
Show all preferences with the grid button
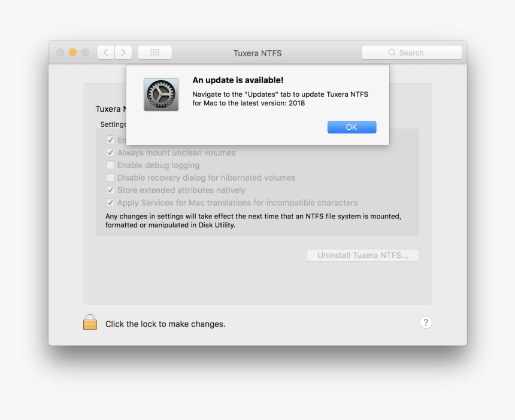pyautogui.click(x=154, y=53)
